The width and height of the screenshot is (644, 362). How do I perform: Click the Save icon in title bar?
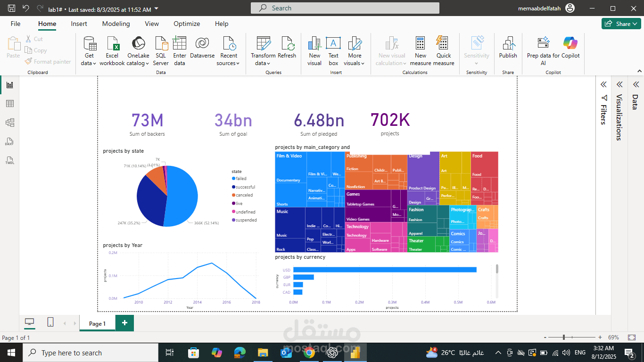tap(12, 8)
